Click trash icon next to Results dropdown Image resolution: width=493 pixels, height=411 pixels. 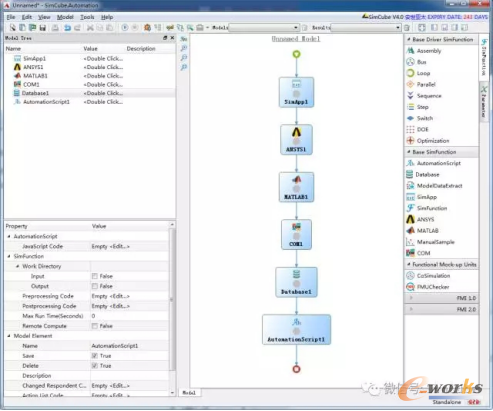click(407, 28)
